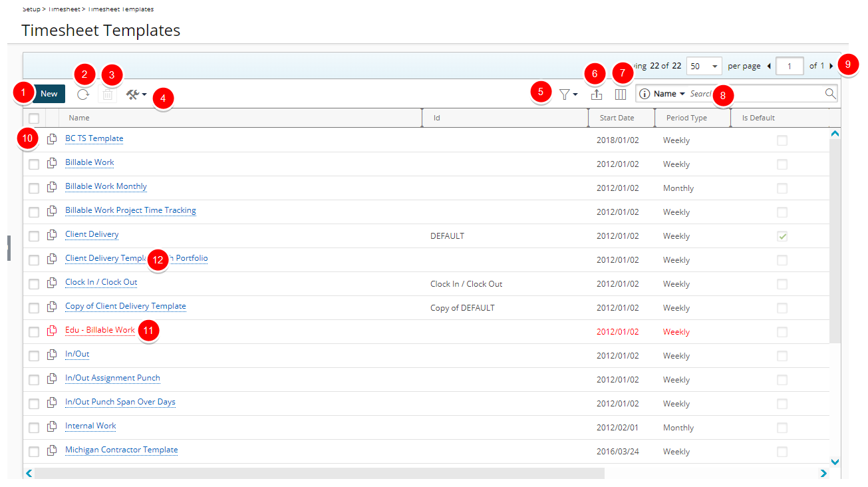Sort by the Name column header

pyautogui.click(x=240, y=118)
